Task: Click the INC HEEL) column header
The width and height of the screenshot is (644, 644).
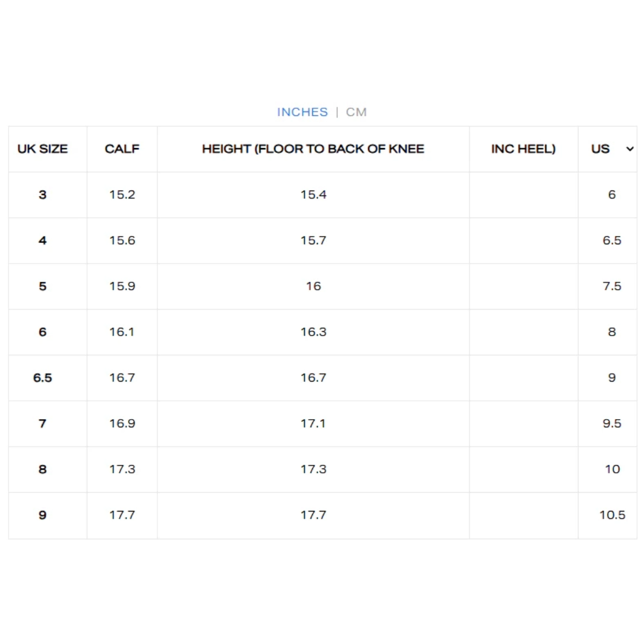Action: coord(523,149)
